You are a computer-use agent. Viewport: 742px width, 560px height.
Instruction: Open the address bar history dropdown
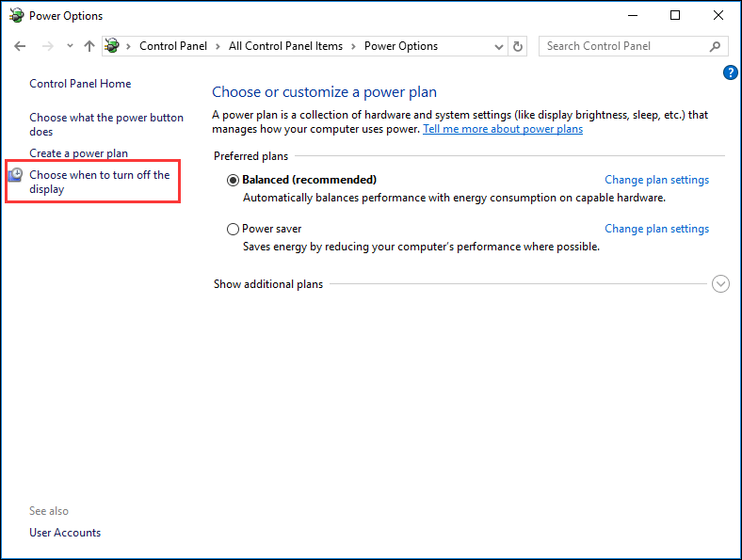[x=499, y=46]
